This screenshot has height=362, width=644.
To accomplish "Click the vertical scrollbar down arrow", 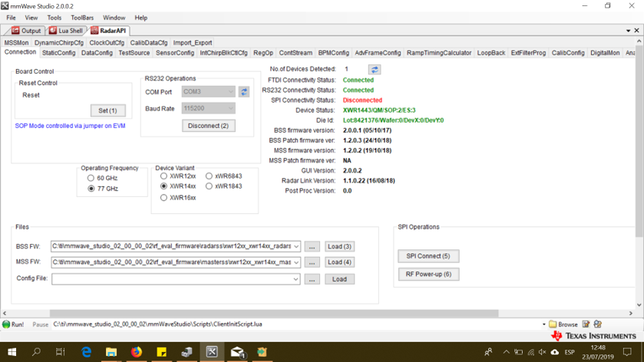I will [639, 305].
